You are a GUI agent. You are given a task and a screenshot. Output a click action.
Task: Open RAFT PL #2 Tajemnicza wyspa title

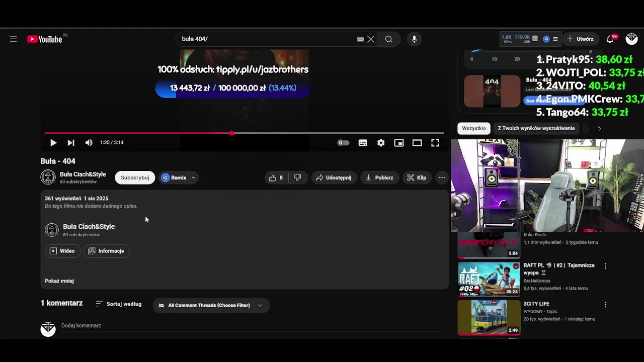pyautogui.click(x=559, y=269)
